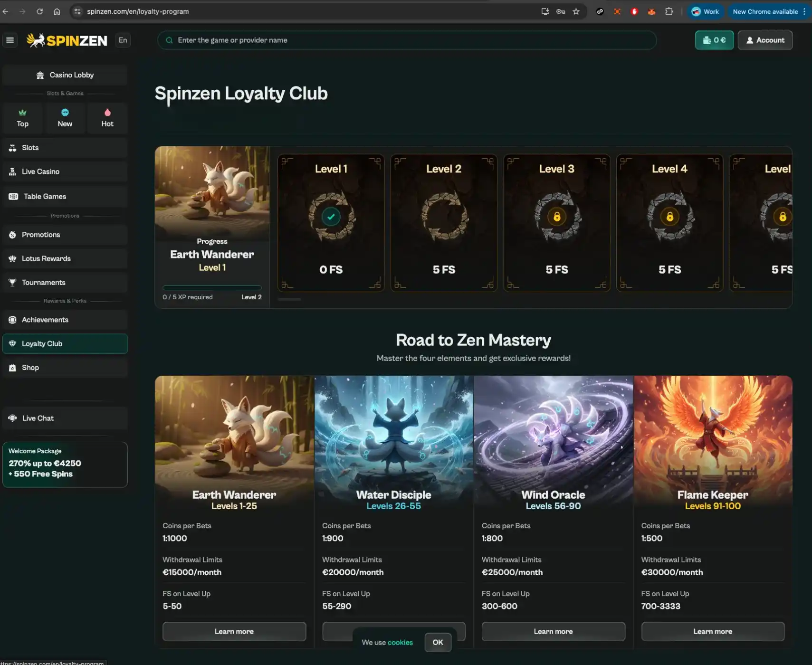The image size is (812, 665).
Task: Click the Spinzen logo
Action: (x=67, y=40)
